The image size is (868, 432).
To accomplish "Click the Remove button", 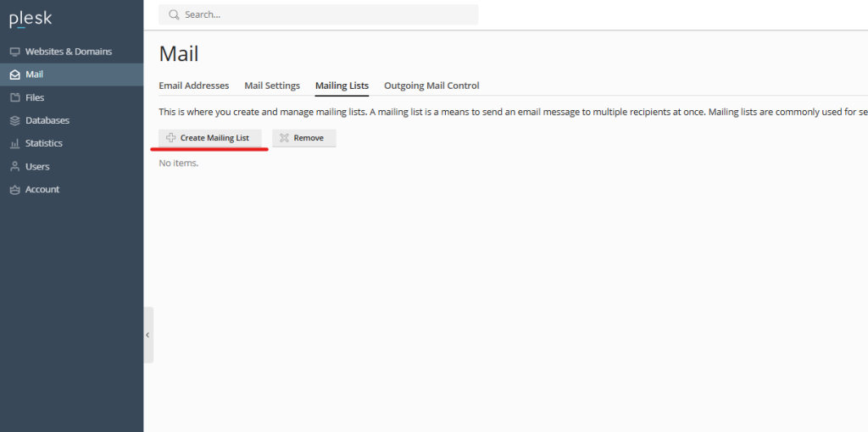I will tap(304, 138).
